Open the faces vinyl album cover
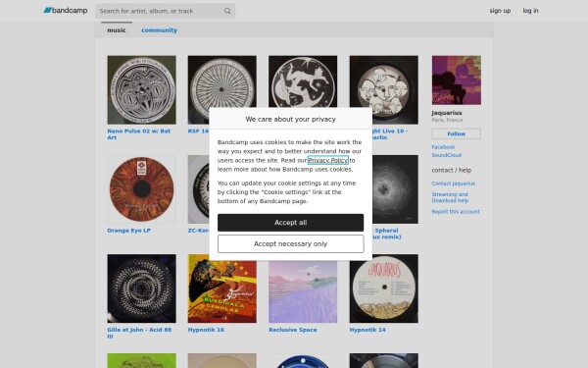The width and height of the screenshot is (588, 368). [x=383, y=89]
